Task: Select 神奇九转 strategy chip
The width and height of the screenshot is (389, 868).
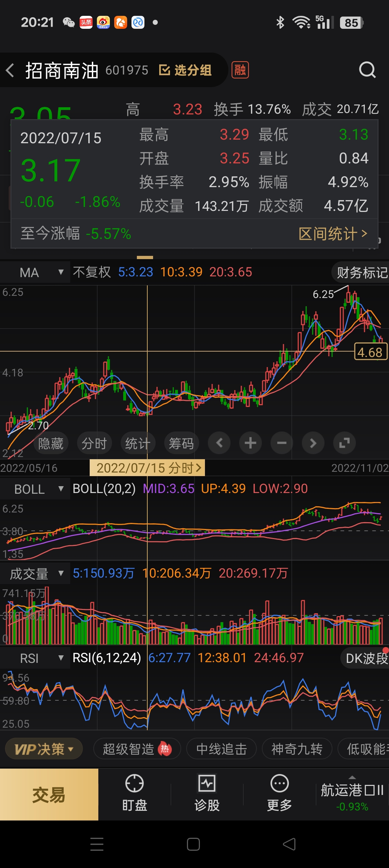Action: pos(297,749)
